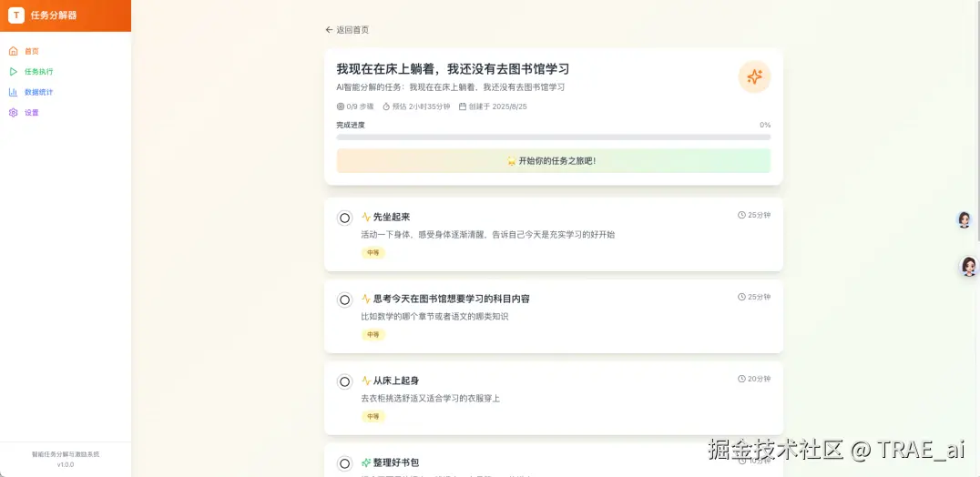980x477 pixels.
Task: Click the 返回首页 link
Action: [352, 30]
